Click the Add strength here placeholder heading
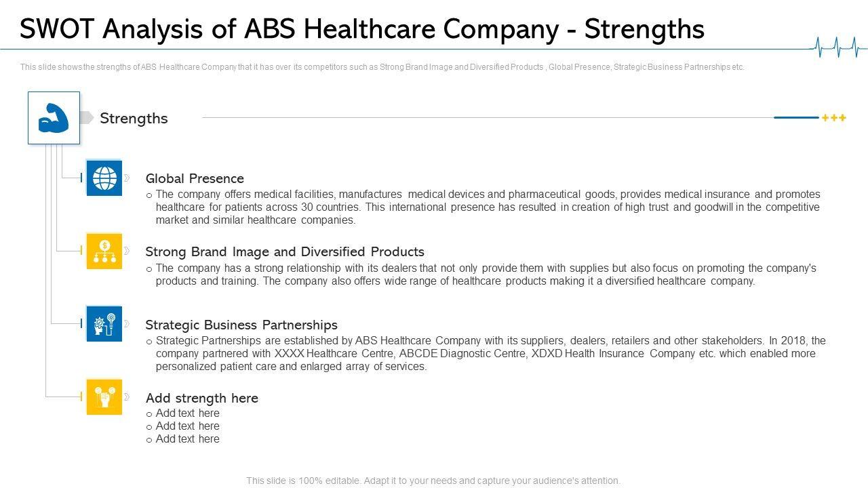Screen dimensions: 868x488 [202, 398]
